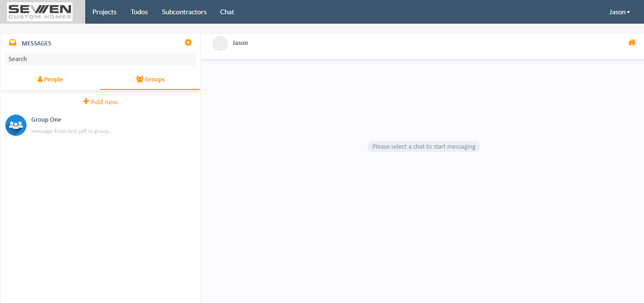The width and height of the screenshot is (644, 303).
Task: Click the message preview from test jeff
Action: [x=72, y=131]
